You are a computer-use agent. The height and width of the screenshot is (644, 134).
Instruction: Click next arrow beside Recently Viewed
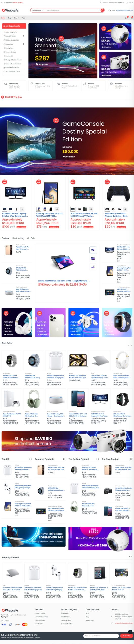coord(131,557)
